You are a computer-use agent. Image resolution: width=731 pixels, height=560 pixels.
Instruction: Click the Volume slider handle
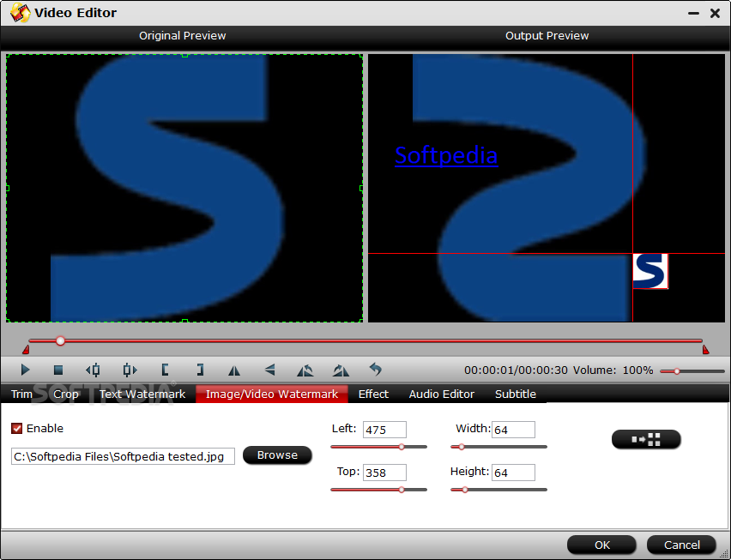tap(676, 371)
